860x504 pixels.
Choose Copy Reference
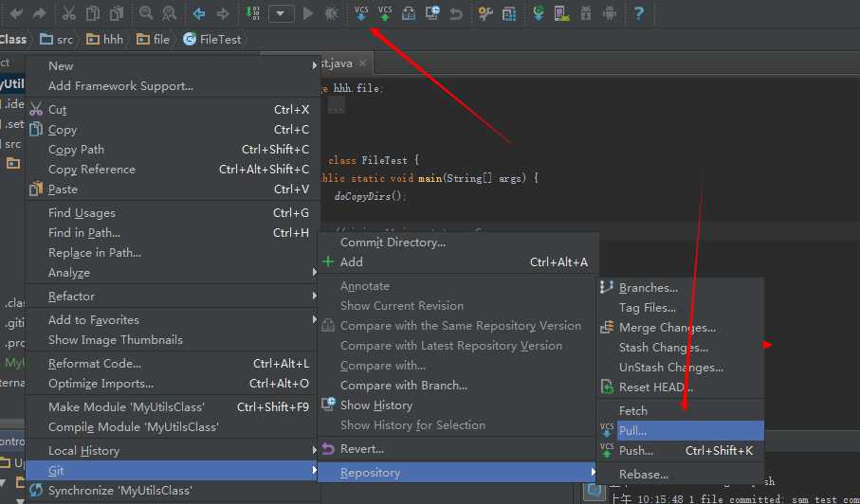coord(174,170)
